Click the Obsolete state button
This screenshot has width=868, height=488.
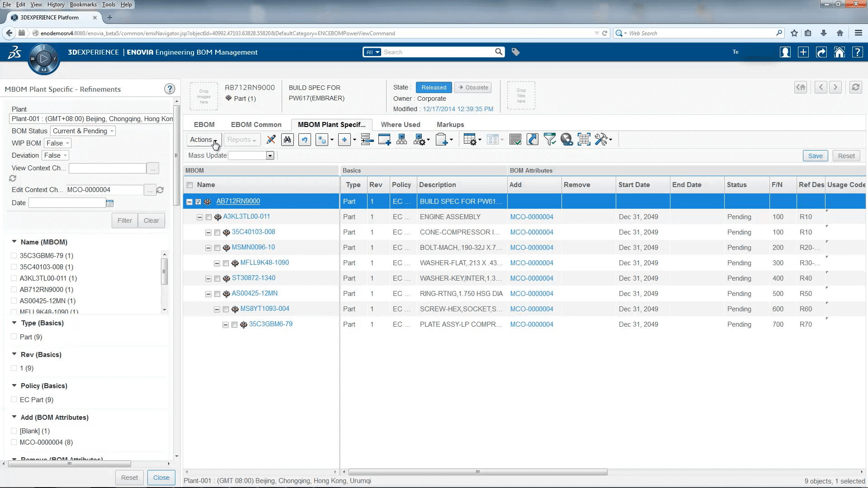click(x=473, y=87)
